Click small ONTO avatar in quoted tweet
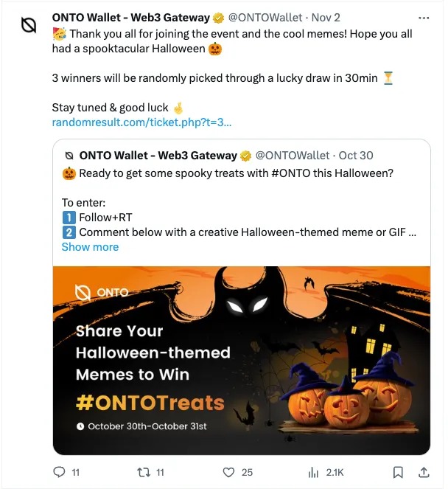The image size is (448, 489). tap(69, 156)
